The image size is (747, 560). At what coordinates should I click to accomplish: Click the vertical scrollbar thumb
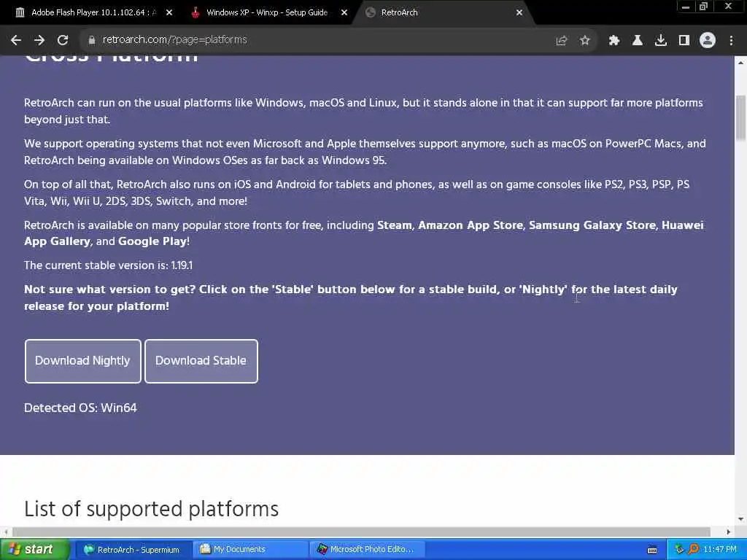click(740, 118)
